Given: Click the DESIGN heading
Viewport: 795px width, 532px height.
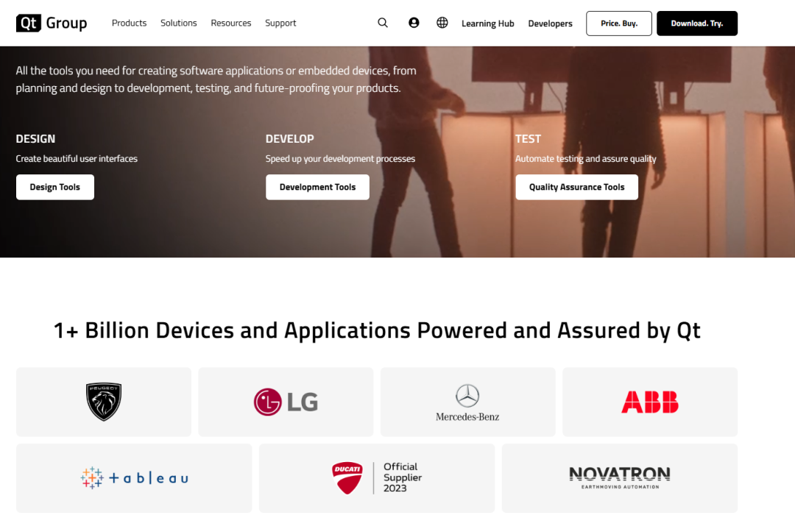Looking at the screenshot, I should (35, 139).
